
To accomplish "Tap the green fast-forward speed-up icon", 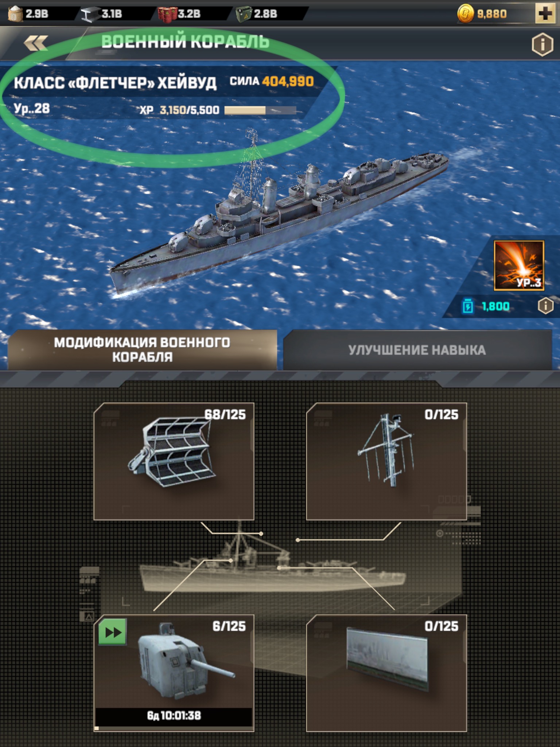I will click(x=113, y=632).
